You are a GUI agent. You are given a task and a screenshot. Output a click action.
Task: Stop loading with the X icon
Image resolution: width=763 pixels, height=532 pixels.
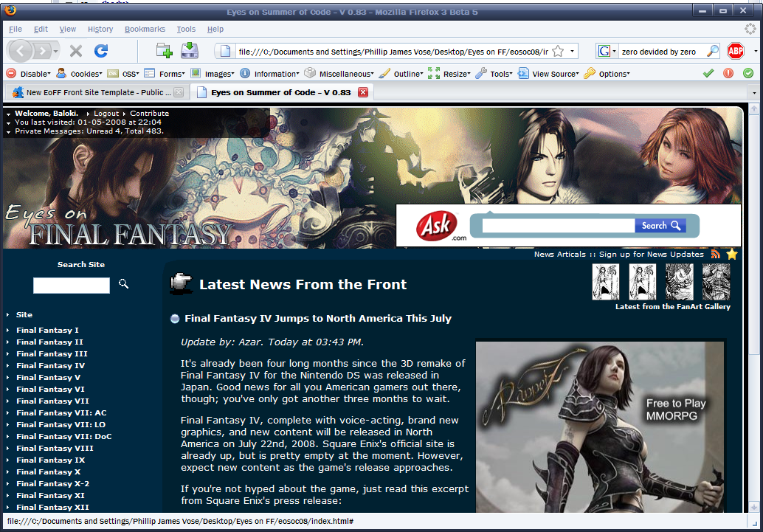click(x=76, y=51)
